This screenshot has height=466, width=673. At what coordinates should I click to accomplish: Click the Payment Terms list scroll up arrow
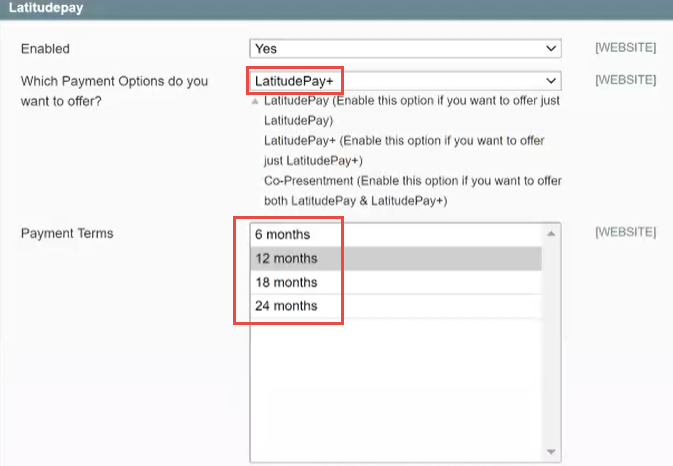pyautogui.click(x=551, y=233)
